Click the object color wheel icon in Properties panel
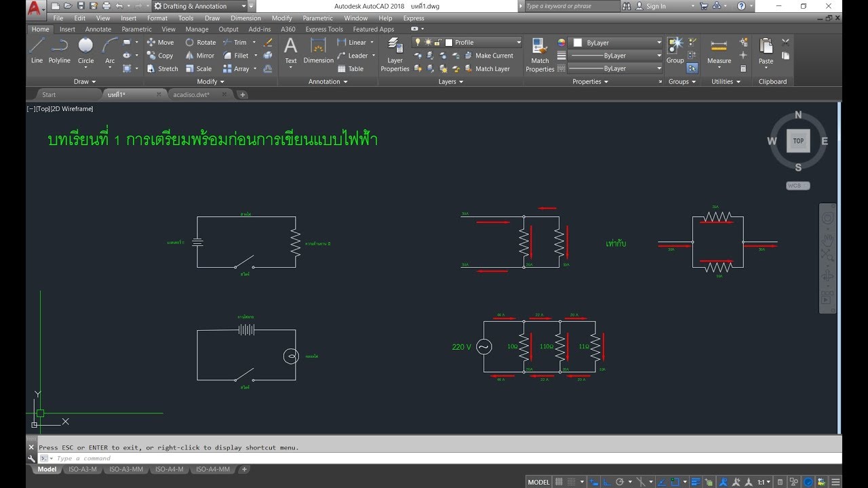Viewport: 868px width, 488px height. click(x=561, y=42)
